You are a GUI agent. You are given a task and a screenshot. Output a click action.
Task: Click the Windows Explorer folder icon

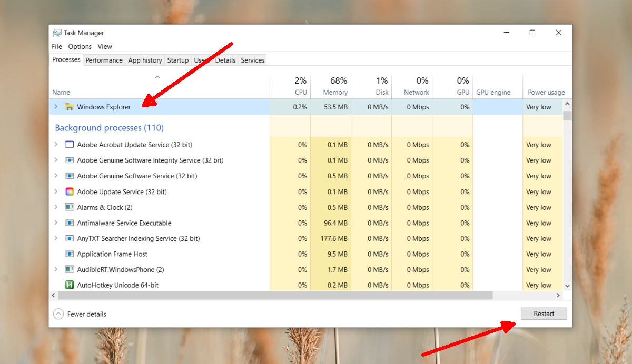tap(69, 107)
